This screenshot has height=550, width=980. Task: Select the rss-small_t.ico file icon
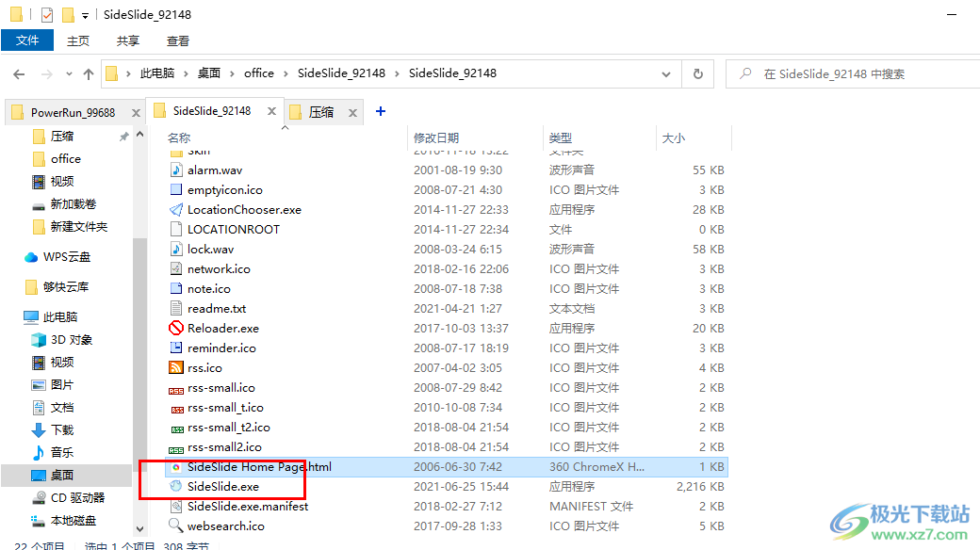pos(177,410)
